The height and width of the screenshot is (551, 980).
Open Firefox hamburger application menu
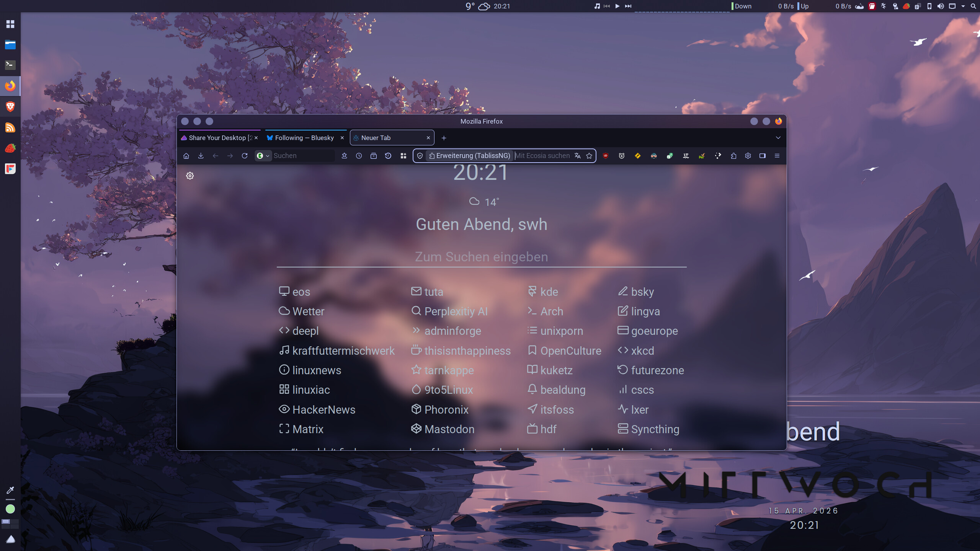(x=777, y=156)
